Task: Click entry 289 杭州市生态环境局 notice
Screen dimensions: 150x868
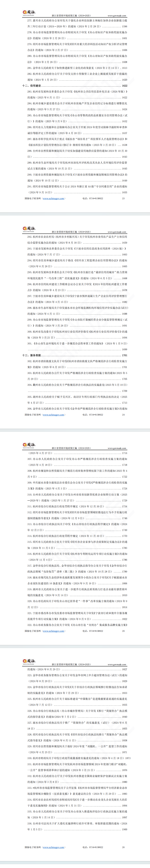Action: (77, 165)
